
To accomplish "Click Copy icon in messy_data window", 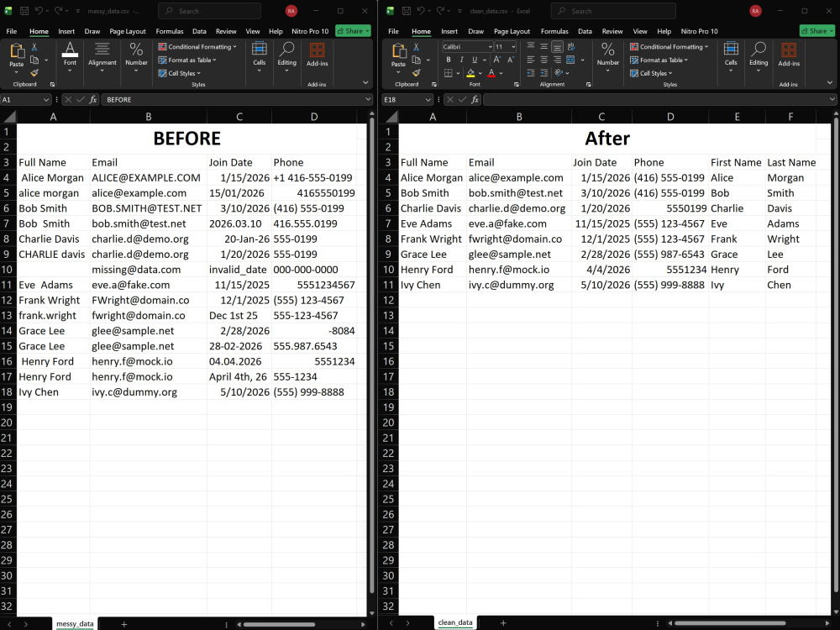I will click(34, 60).
